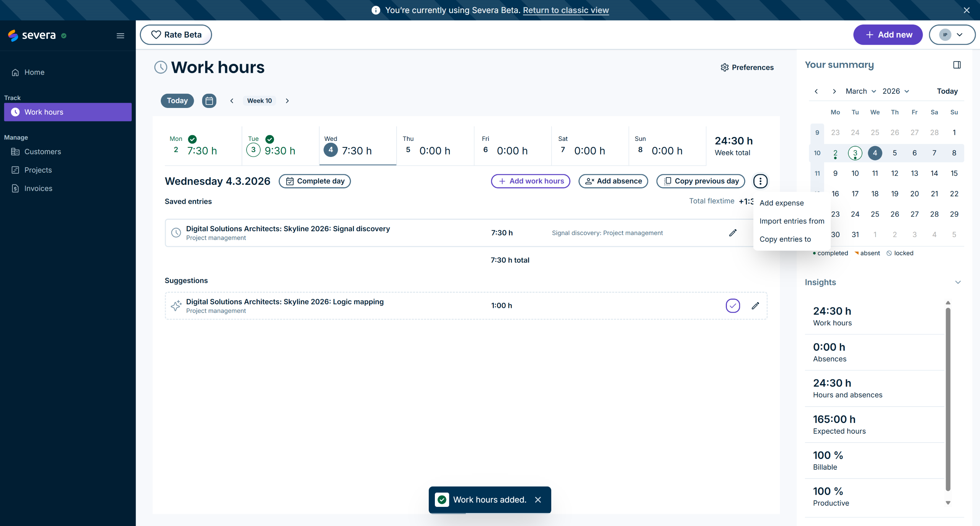
Task: Accept the Logic mapping suggestion checkmark
Action: (x=733, y=305)
